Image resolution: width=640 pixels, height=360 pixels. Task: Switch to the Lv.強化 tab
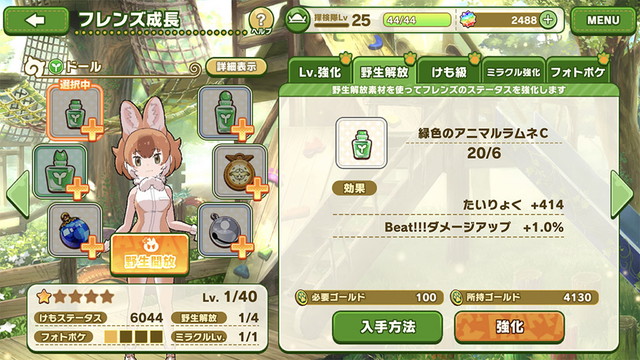pos(320,71)
